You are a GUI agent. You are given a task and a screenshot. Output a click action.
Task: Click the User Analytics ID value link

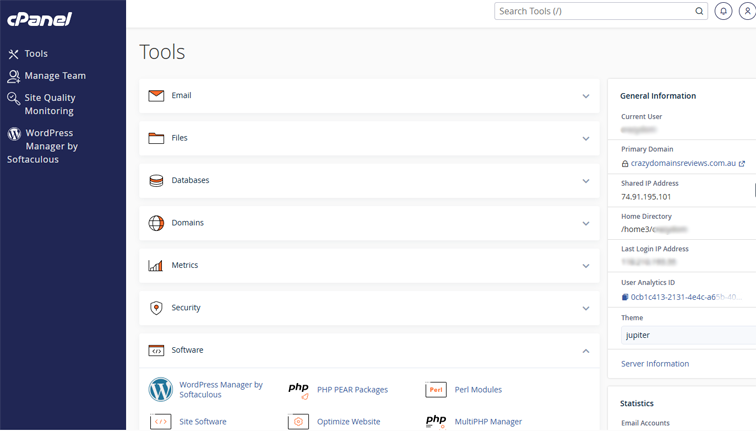point(684,297)
